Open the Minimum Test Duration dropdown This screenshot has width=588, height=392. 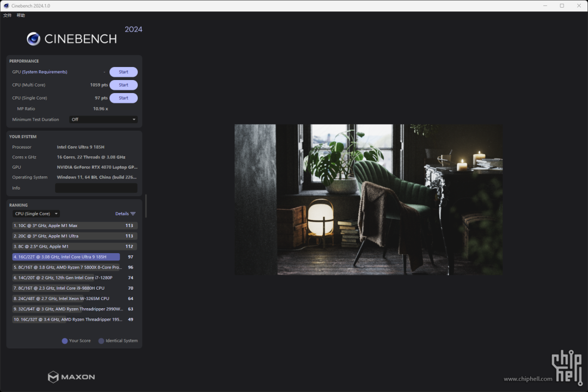(103, 119)
